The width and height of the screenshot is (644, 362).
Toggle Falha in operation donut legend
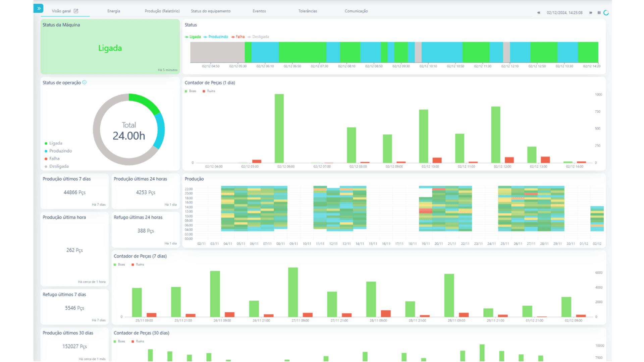pyautogui.click(x=52, y=159)
